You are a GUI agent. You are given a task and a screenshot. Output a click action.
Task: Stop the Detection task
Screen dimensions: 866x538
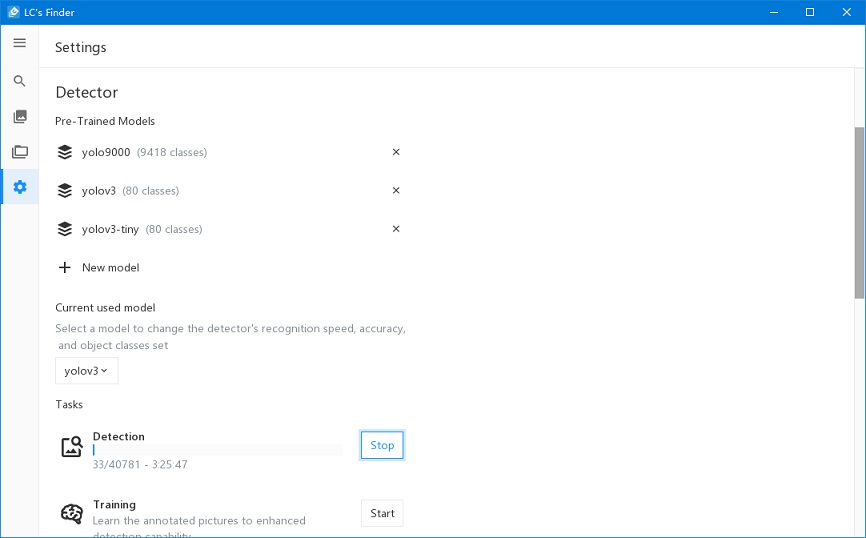[382, 445]
